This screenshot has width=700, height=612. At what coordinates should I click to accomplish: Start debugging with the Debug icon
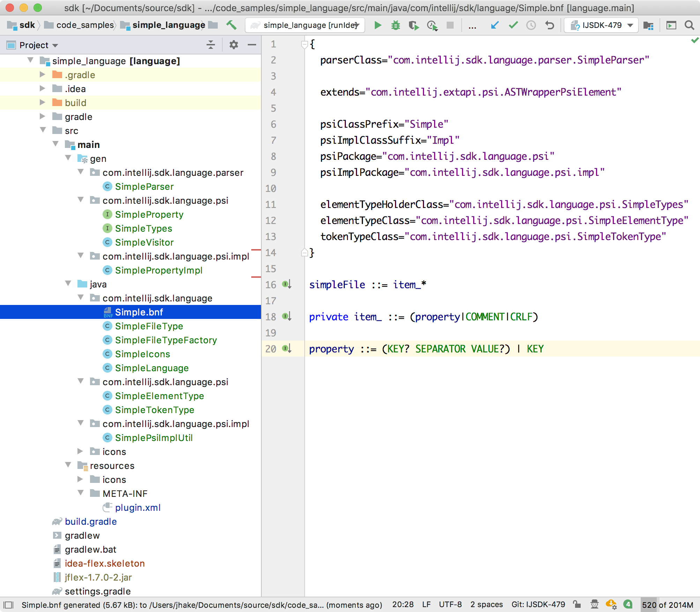(395, 25)
